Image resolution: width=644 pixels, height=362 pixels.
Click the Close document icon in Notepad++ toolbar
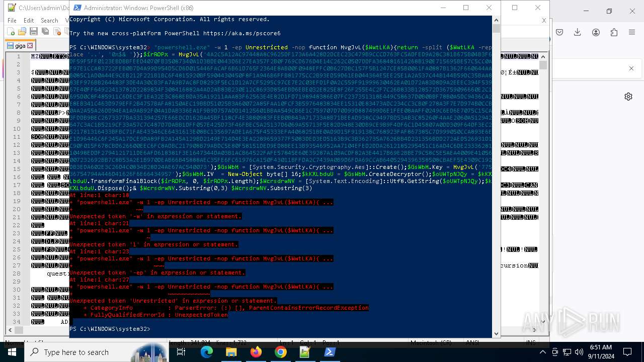tap(56, 32)
